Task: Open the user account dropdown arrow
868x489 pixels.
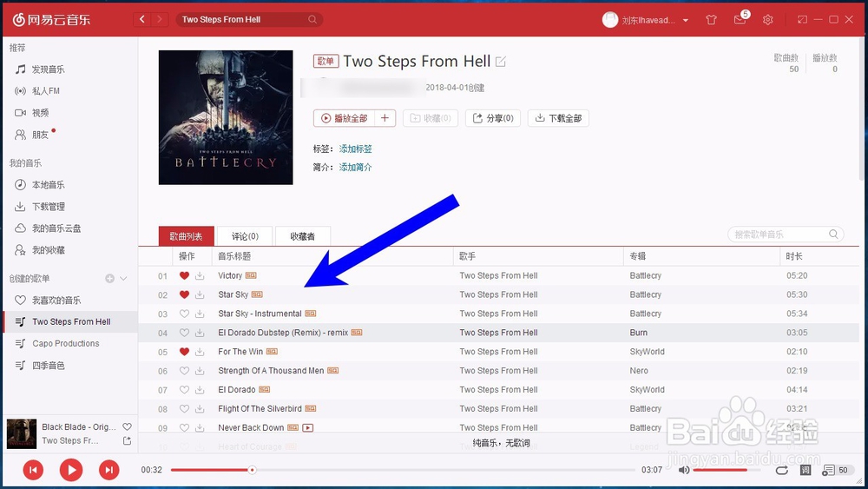Action: click(x=686, y=21)
